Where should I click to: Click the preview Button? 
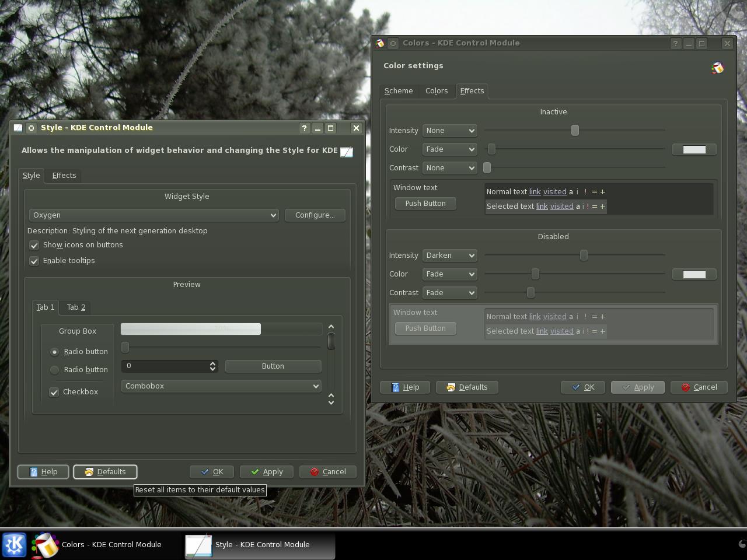[x=273, y=366]
